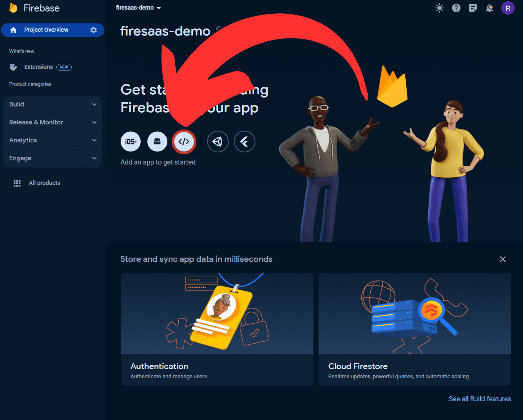Viewport: 523px width, 420px height.
Task: Click the What's new label
Action: tap(22, 51)
